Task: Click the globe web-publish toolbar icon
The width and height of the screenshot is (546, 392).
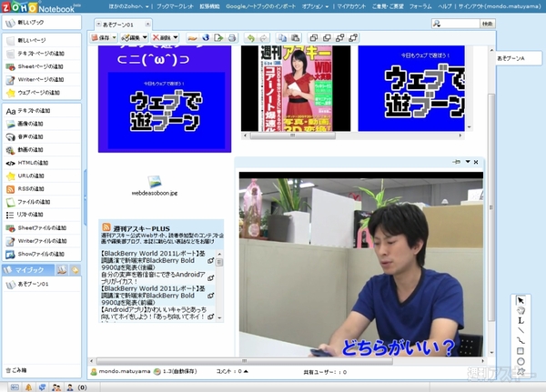Action: pyautogui.click(x=206, y=37)
